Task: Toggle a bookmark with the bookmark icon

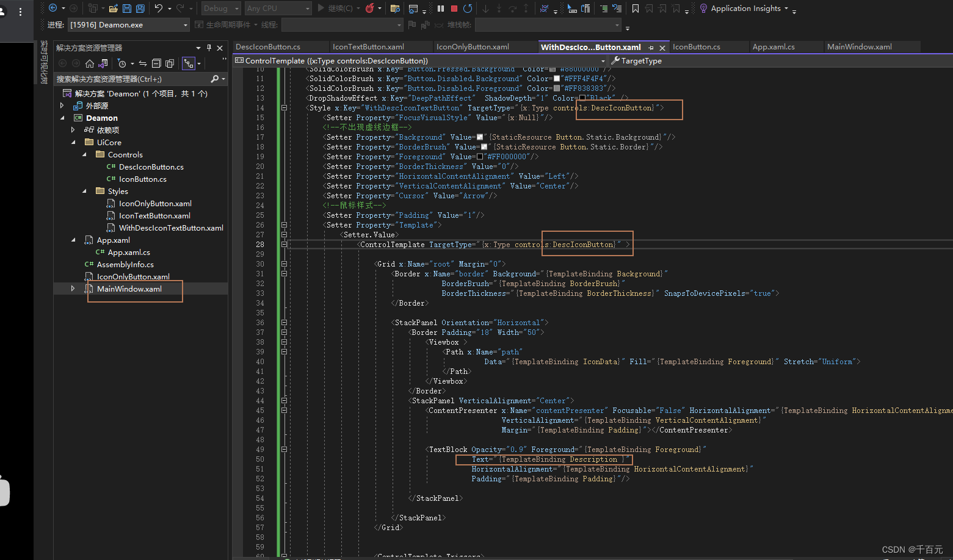Action: 636,9
